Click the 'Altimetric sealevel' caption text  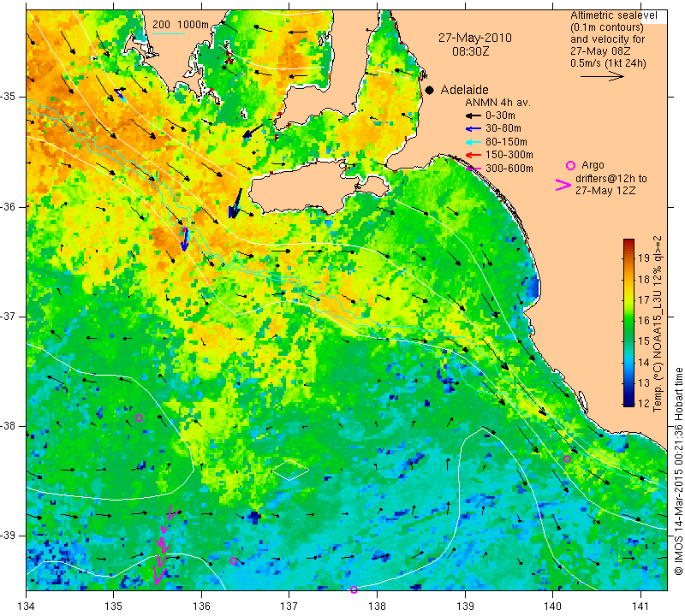point(613,15)
